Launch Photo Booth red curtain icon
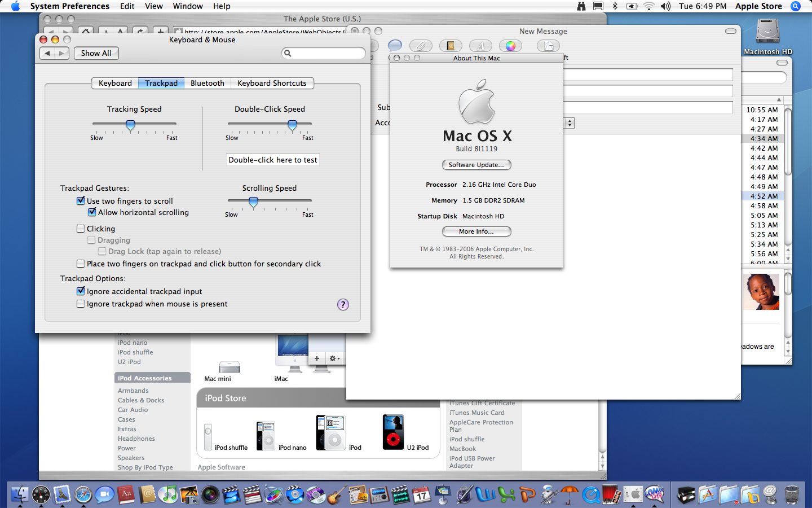 tap(611, 494)
